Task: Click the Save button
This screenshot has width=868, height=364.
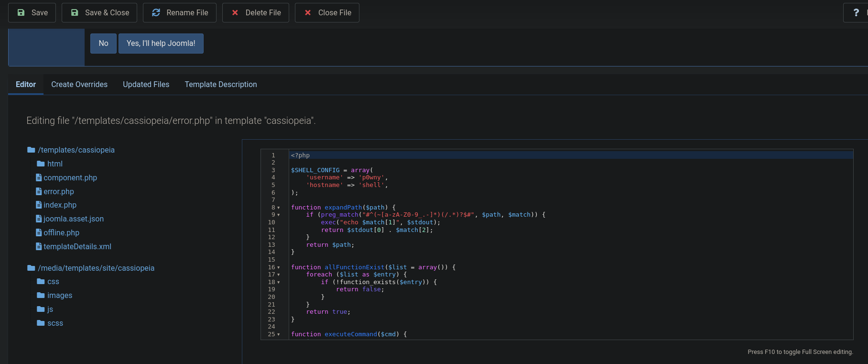Action: [x=32, y=12]
